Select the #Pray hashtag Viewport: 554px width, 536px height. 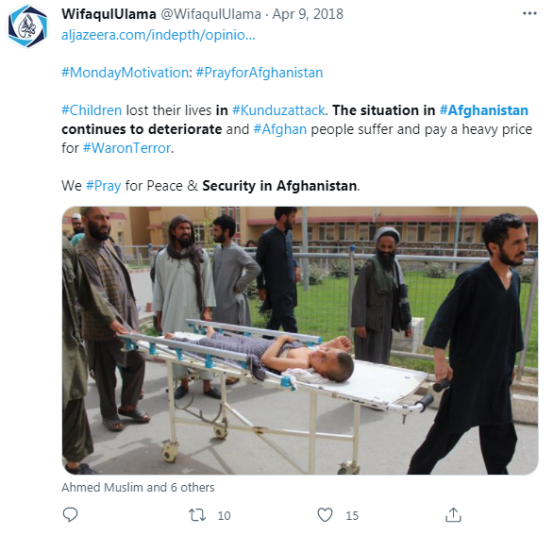tap(104, 186)
